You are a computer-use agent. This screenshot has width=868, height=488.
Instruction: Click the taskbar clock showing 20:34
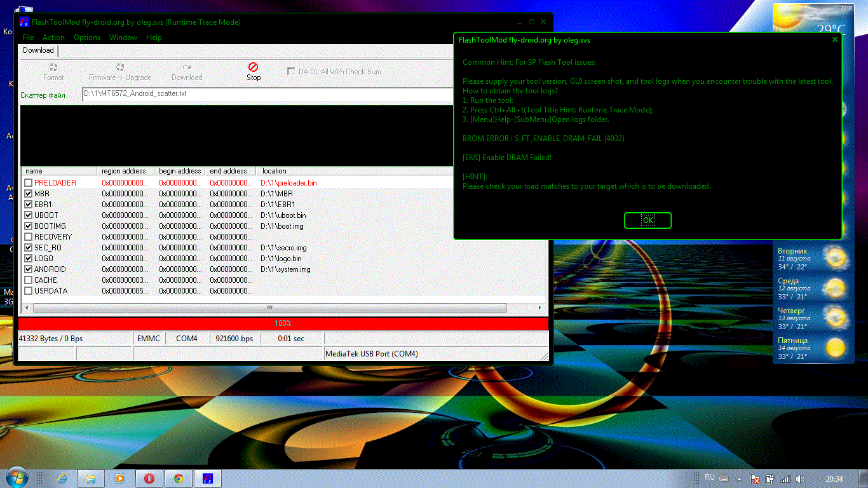tap(835, 478)
